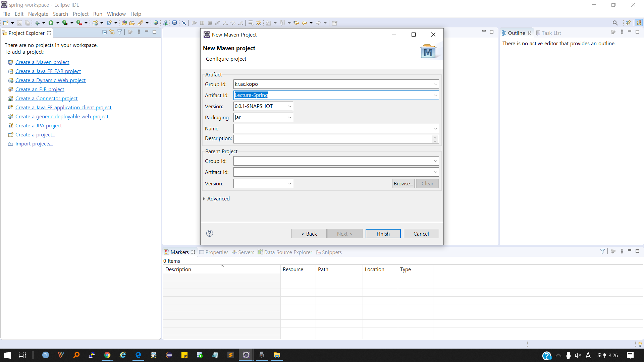The width and height of the screenshot is (644, 362).
Task: Click the magnifier Quick Access search icon
Action: tap(615, 23)
